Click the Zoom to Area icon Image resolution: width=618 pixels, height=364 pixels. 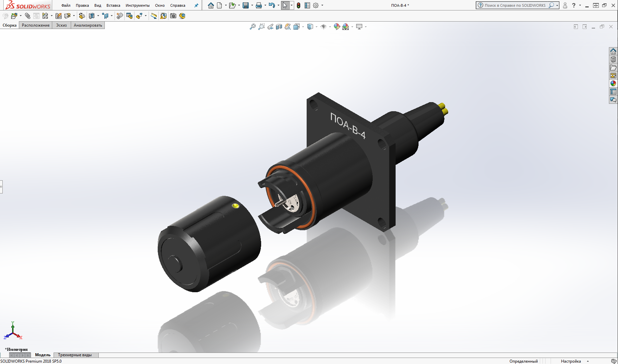click(261, 27)
